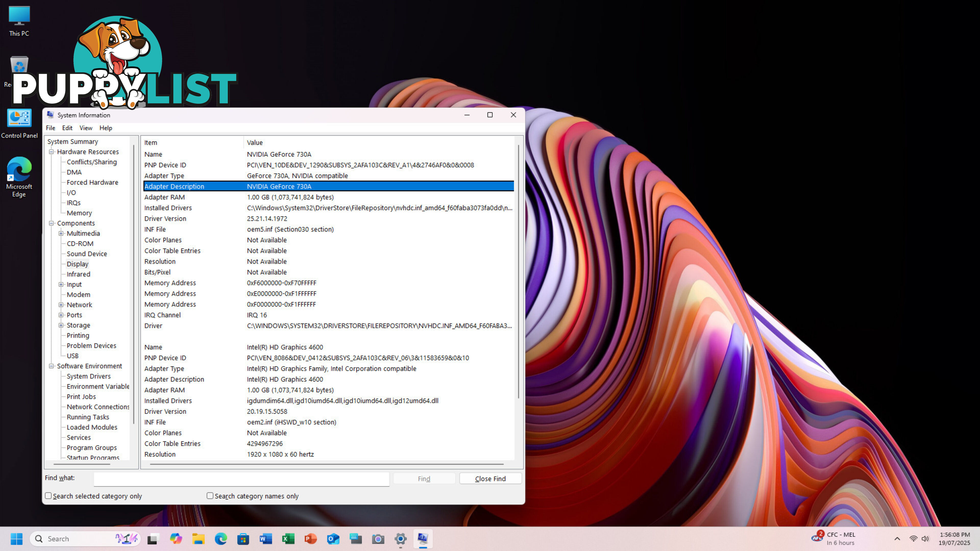Open the Wi-Fi network tray icon
Viewport: 980px width, 551px height.
point(913,539)
